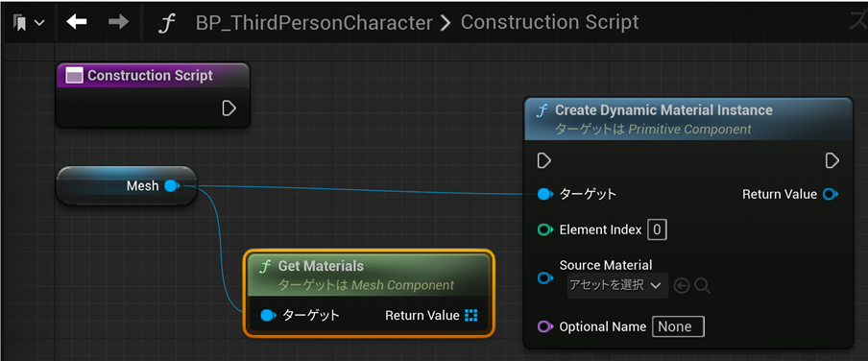Go forward with the right arrow

pos(118,22)
